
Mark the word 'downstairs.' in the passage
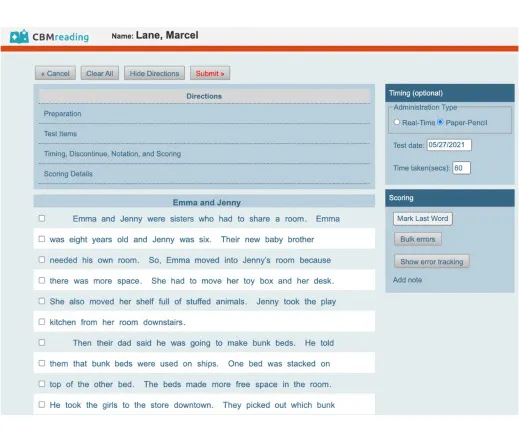(x=164, y=322)
